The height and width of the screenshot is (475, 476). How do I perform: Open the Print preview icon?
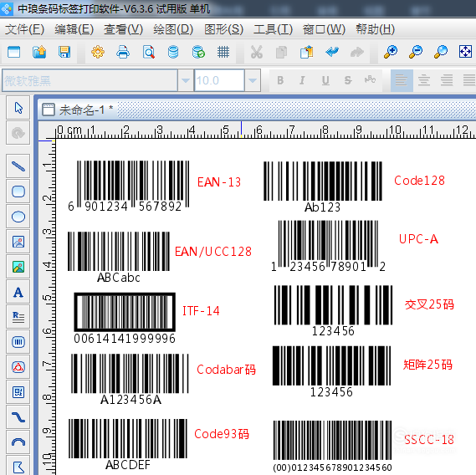coord(148,52)
